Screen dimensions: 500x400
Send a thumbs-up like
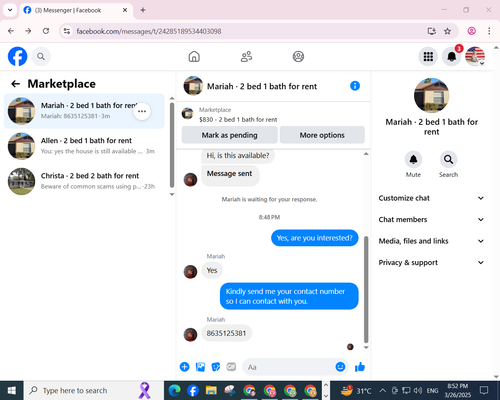click(360, 367)
